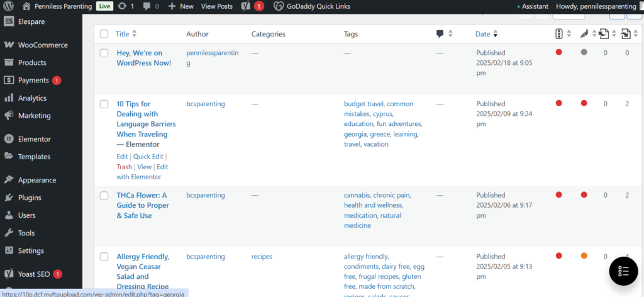
Task: Open the Assistant in admin bar
Action: [x=533, y=6]
